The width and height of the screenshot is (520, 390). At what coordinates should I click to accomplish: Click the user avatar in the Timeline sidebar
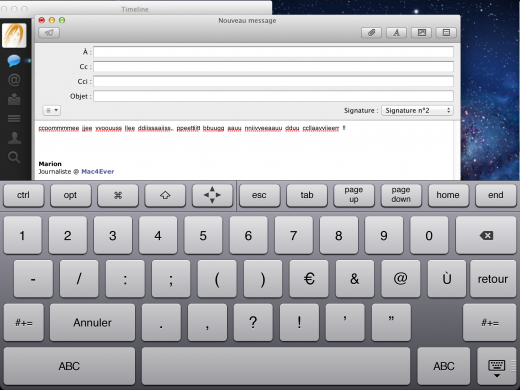tap(14, 35)
